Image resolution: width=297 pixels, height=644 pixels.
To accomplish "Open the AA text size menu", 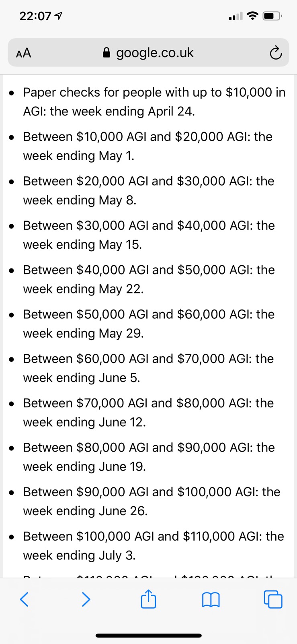I will point(24,53).
